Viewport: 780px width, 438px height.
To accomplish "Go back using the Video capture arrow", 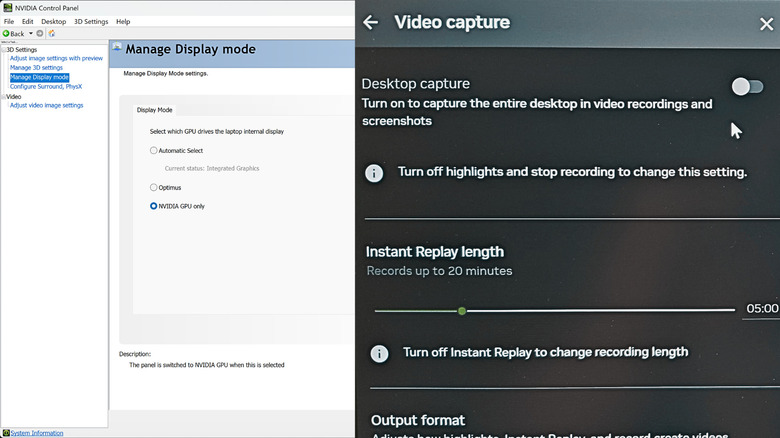I will pos(371,22).
